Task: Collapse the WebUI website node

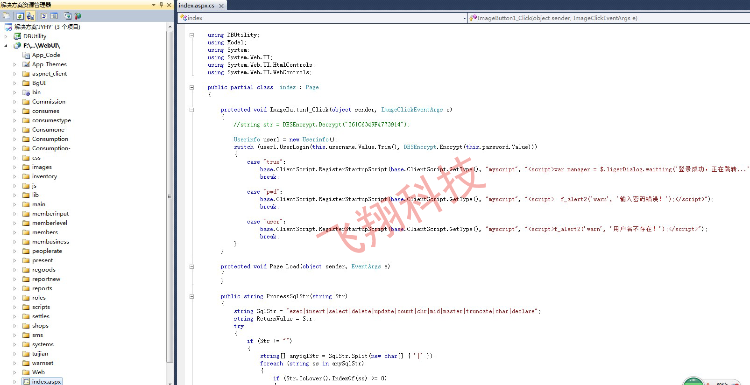Action: click(x=6, y=45)
